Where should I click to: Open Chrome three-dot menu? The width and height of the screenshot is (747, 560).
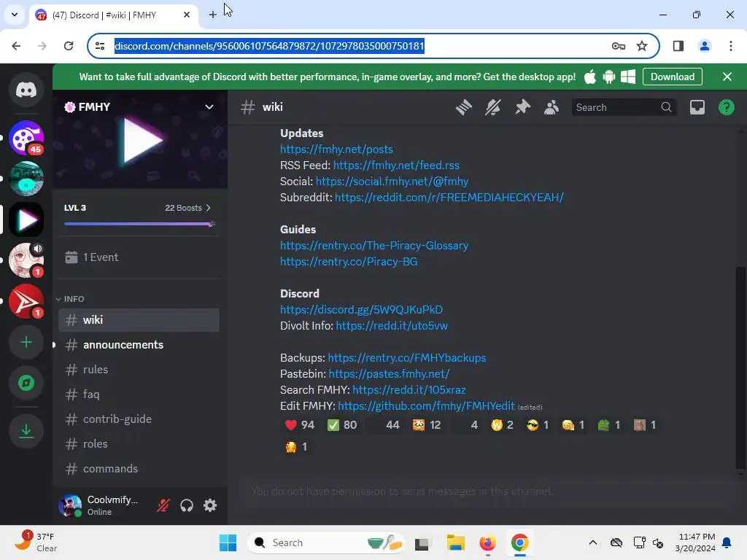point(731,46)
